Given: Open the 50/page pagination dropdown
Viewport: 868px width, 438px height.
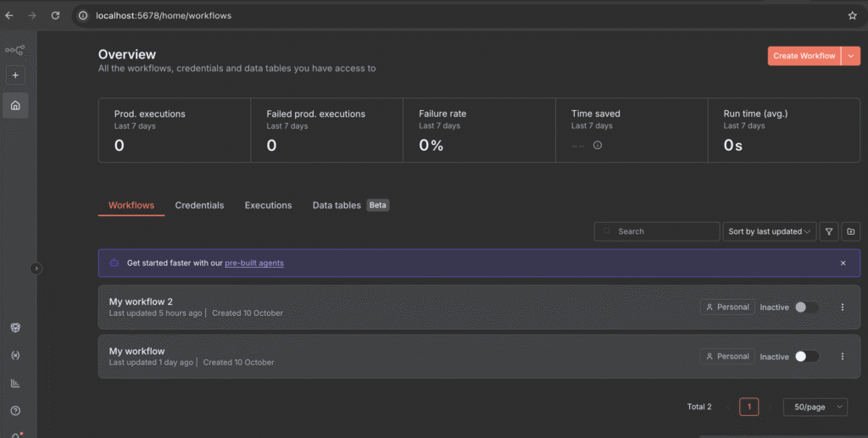Looking at the screenshot, I should coord(815,408).
